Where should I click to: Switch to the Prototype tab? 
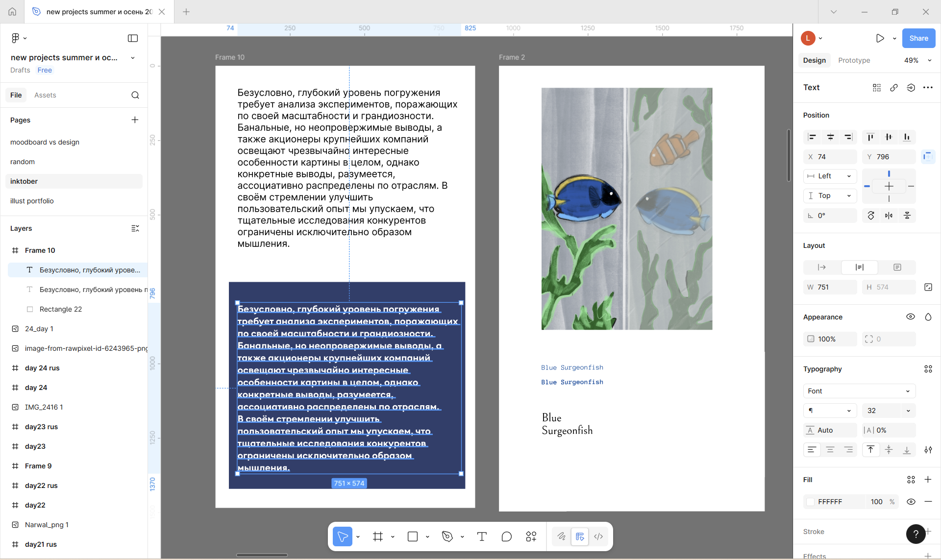[854, 60]
